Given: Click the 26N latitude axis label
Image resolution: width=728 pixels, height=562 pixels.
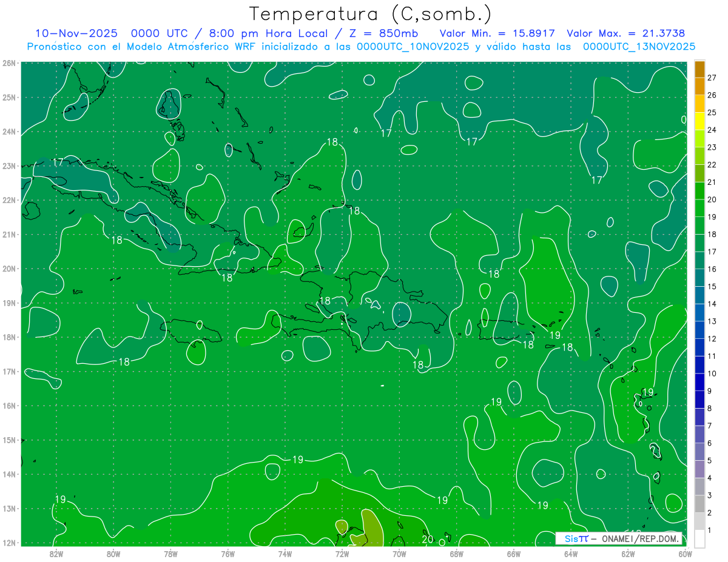Looking at the screenshot, I should 9,63.
